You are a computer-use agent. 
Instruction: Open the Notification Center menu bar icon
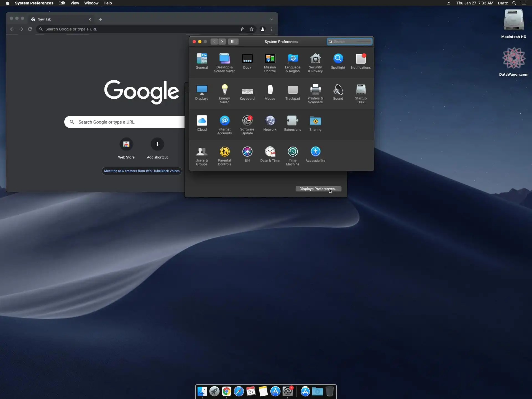point(523,3)
